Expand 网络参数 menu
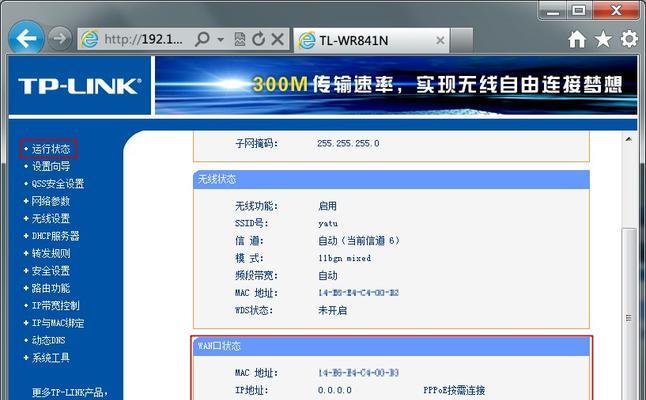 pos(51,201)
